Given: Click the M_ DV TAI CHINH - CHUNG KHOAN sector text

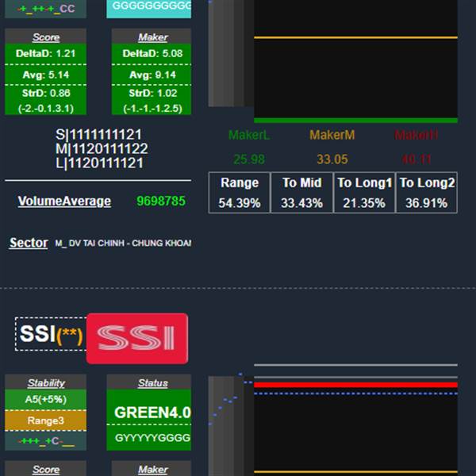Looking at the screenshot, I should (x=123, y=244).
